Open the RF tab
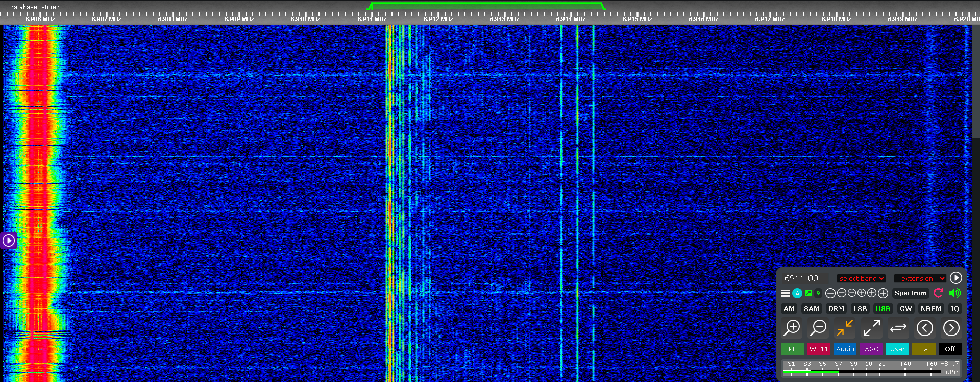980x382 pixels. click(x=792, y=349)
